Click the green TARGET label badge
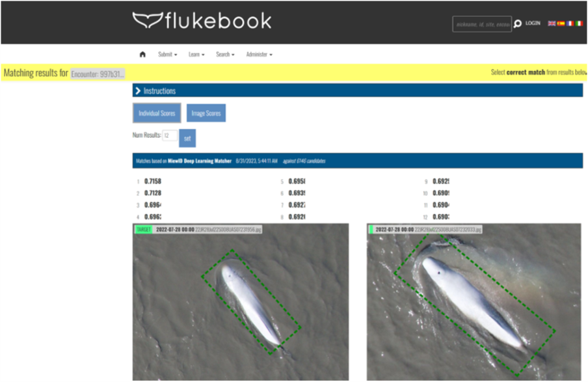The height and width of the screenshot is (382, 588). coord(144,230)
